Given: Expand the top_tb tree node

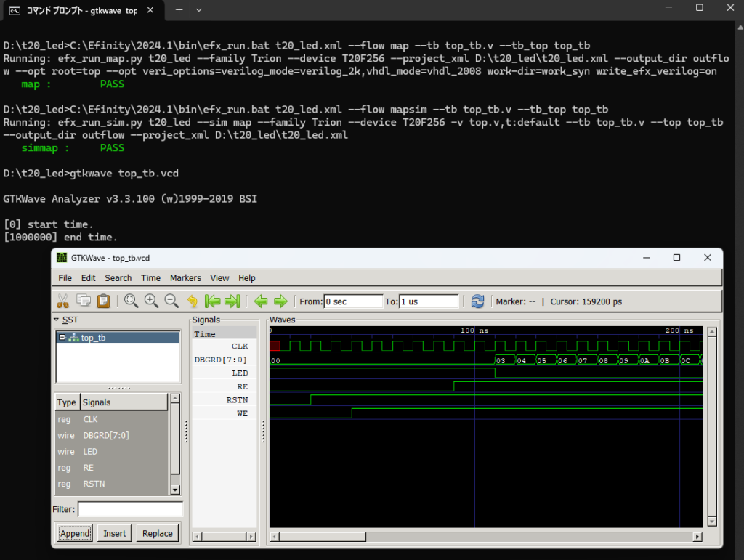Looking at the screenshot, I should pos(62,337).
